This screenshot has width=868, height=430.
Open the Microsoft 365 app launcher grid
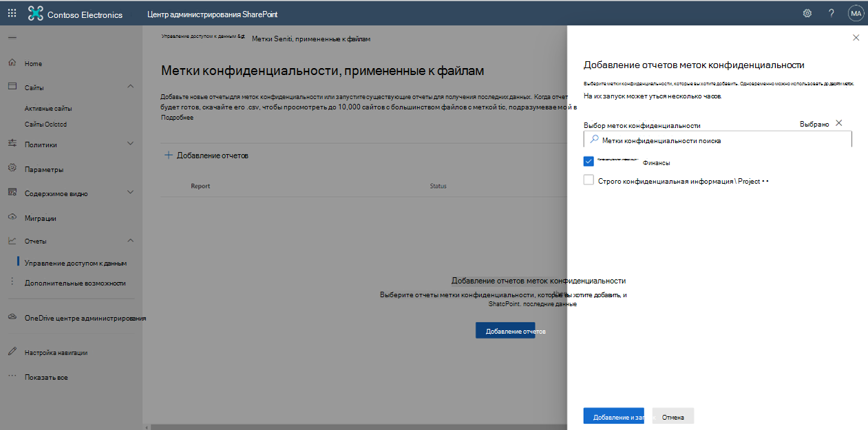10,12
